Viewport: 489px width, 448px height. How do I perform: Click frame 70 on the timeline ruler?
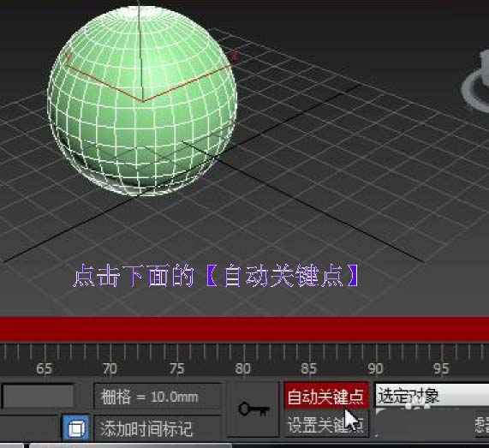[x=110, y=368]
